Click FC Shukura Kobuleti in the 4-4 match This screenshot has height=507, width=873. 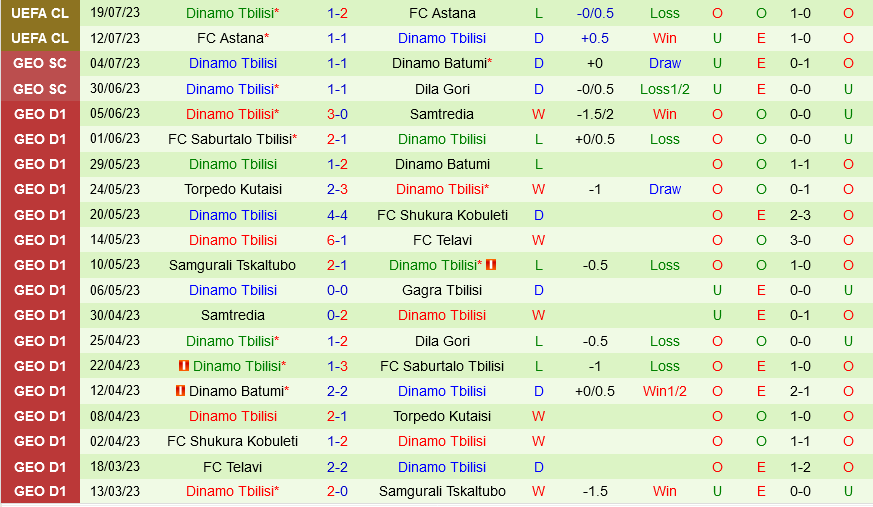pos(442,215)
